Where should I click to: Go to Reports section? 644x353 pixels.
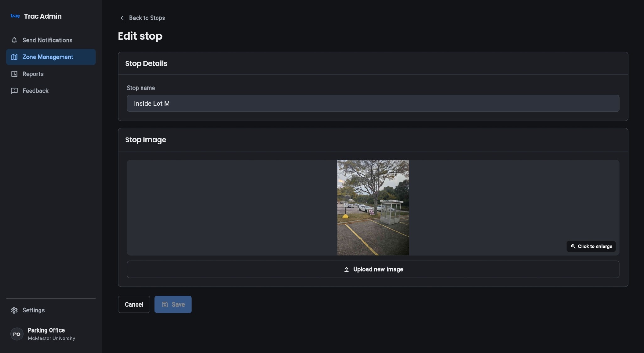(51, 74)
